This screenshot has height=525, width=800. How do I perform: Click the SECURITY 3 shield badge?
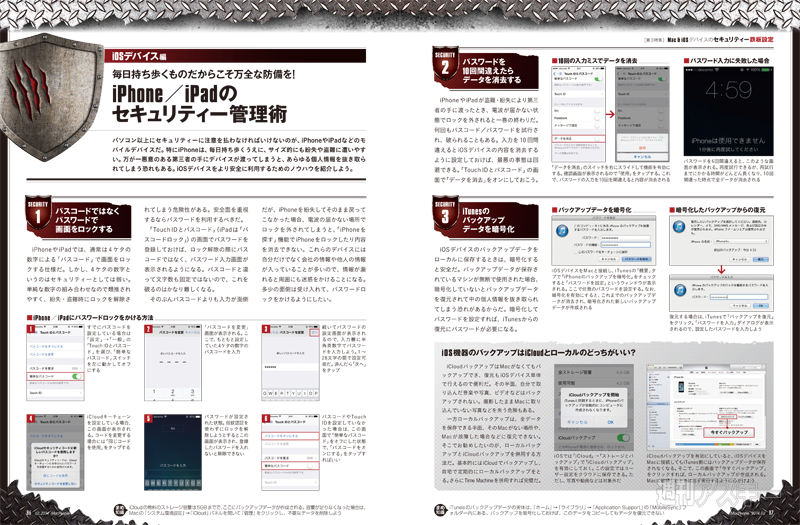pos(445,215)
